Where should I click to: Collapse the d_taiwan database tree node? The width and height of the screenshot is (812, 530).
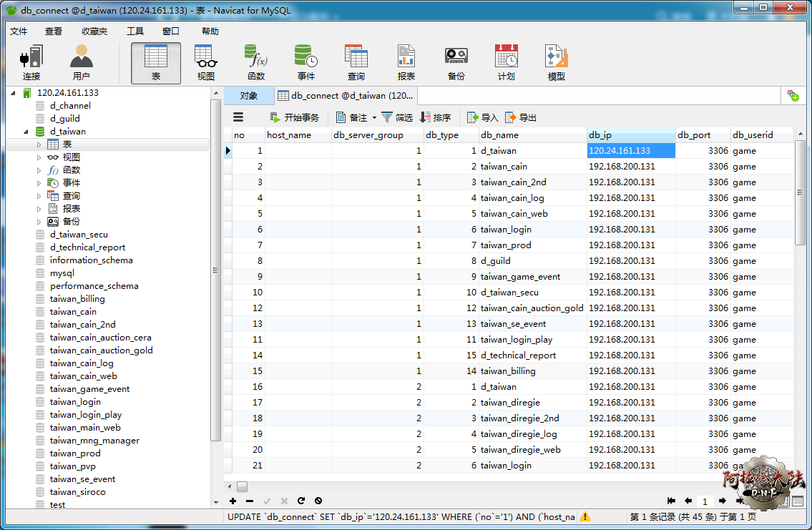pos(26,132)
